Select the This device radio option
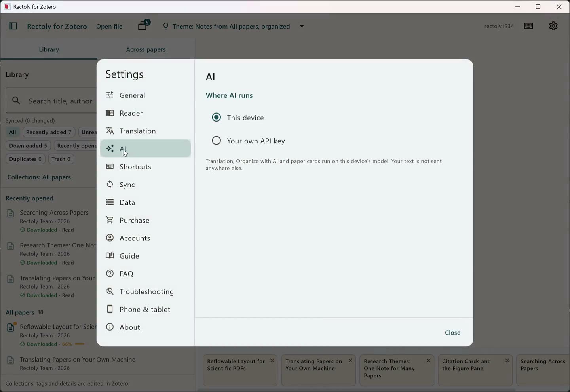The image size is (570, 392). tap(217, 118)
